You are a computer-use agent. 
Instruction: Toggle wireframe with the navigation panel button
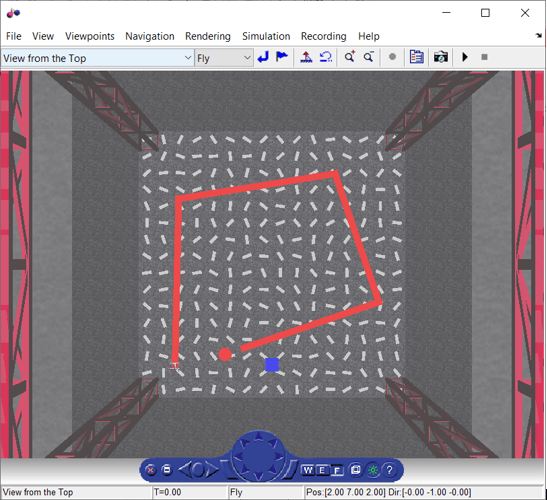[355, 470]
